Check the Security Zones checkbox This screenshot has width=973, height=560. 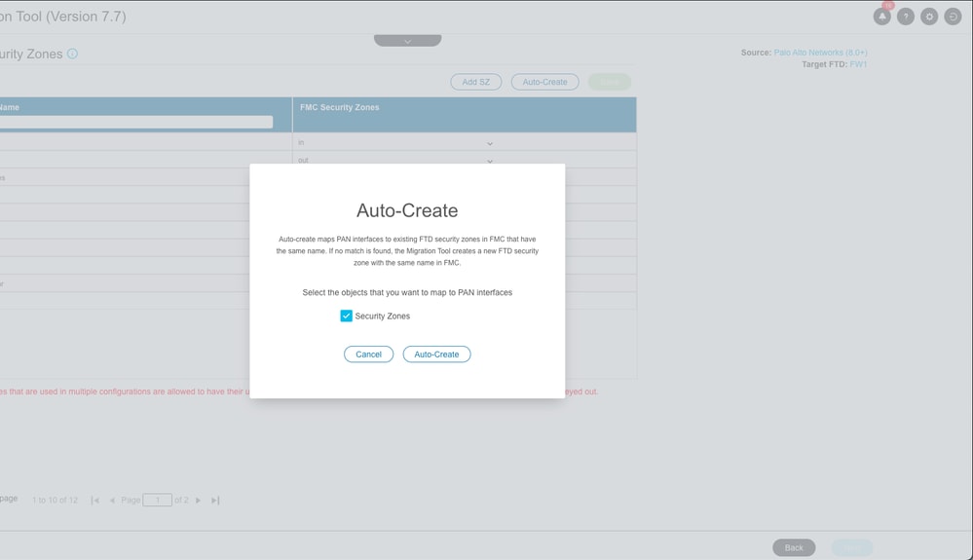tap(347, 316)
